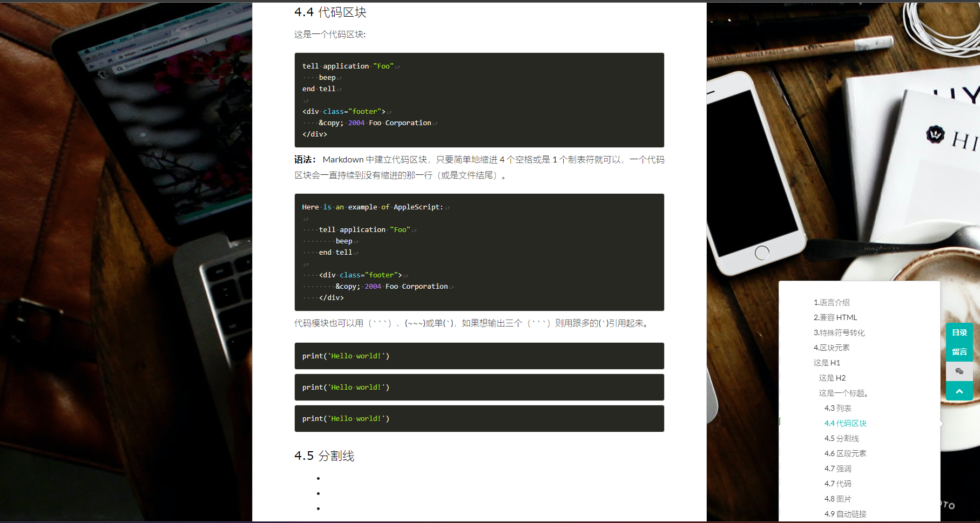Viewport: 980px width, 523px height.
Task: Open the 目录 (table of contents) button
Action: point(959,332)
